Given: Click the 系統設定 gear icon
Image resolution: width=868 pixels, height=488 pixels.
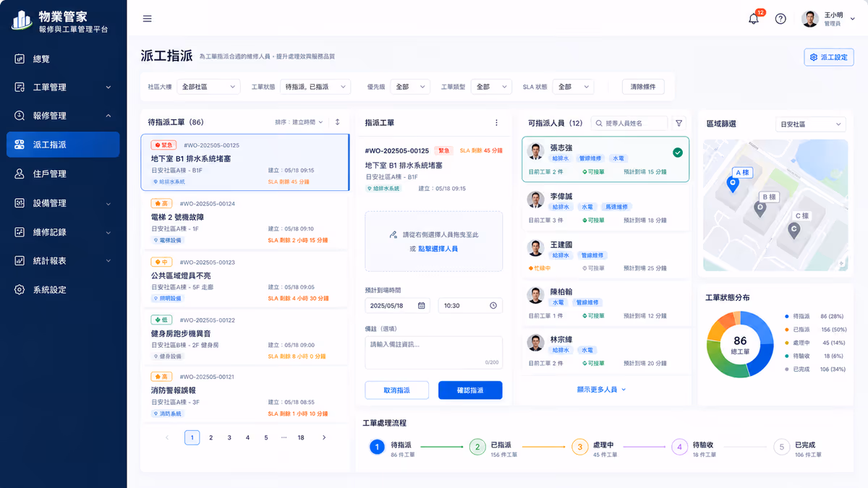Looking at the screenshot, I should 20,289.
